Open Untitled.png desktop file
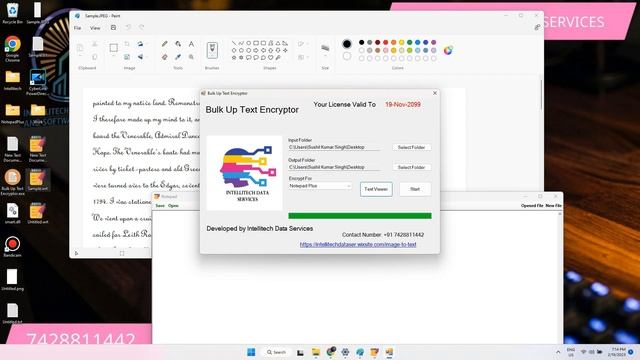This screenshot has height=360, width=640. (12, 279)
